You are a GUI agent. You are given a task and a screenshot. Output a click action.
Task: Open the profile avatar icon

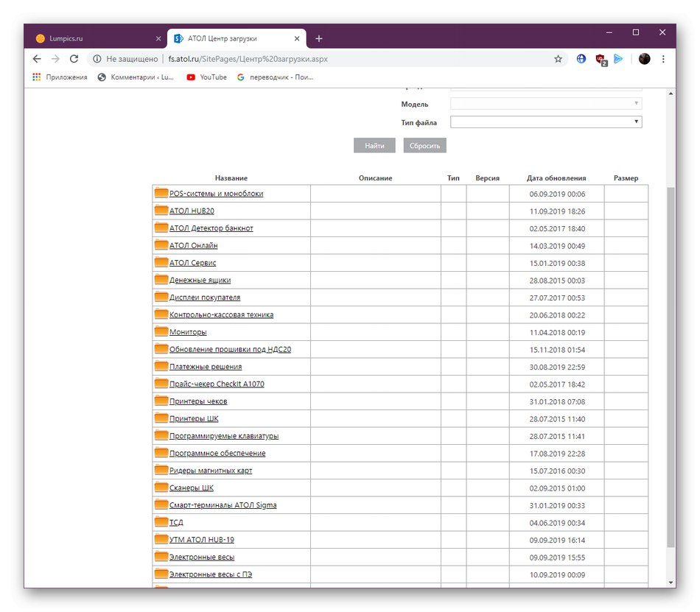(x=644, y=59)
